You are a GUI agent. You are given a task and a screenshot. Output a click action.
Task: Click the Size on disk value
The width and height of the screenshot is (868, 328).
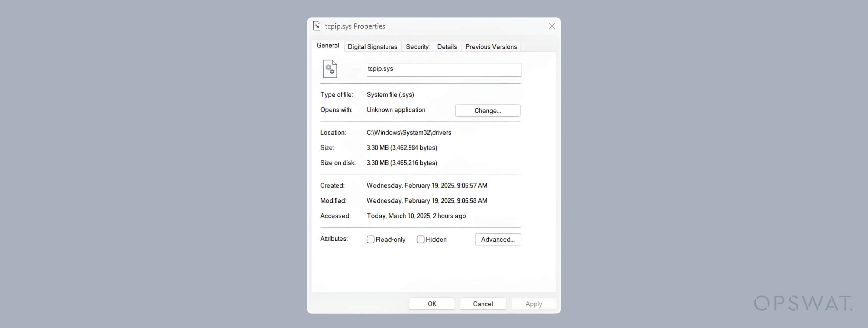pyautogui.click(x=402, y=163)
